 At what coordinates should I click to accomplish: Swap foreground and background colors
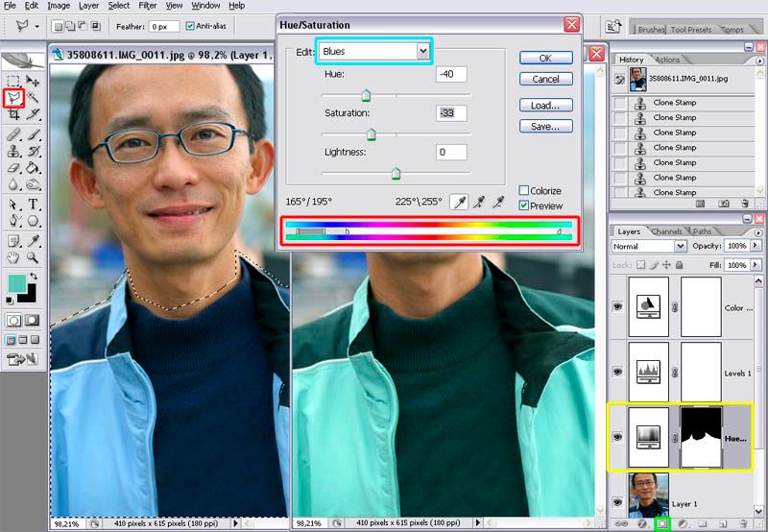34,277
